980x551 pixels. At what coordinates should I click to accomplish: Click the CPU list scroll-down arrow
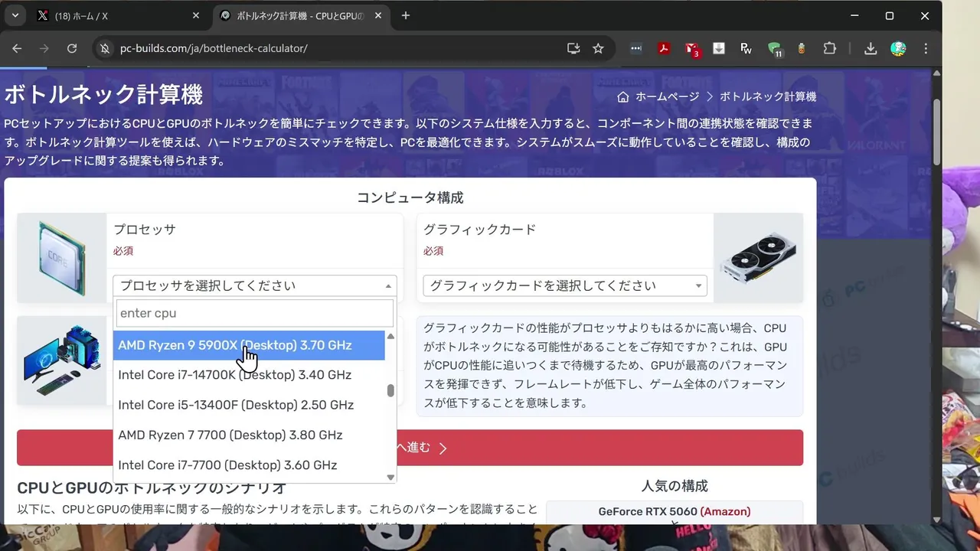point(390,477)
